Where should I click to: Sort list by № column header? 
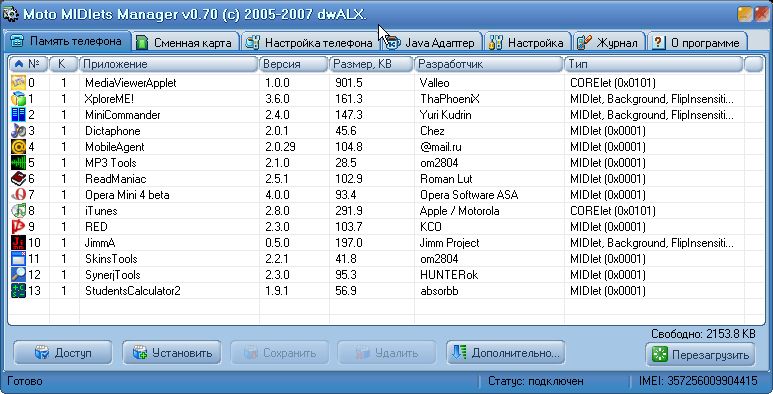[x=28, y=64]
